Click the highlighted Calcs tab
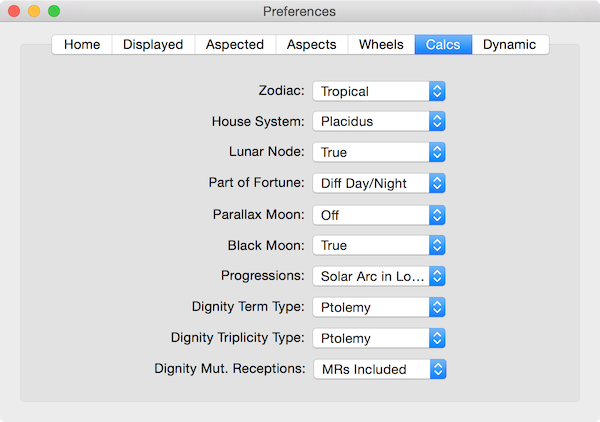 [x=443, y=44]
